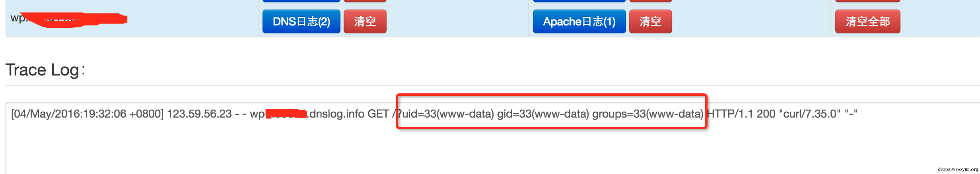
Task: Click the cut-off red button above 清空全部
Action: point(867,1)
